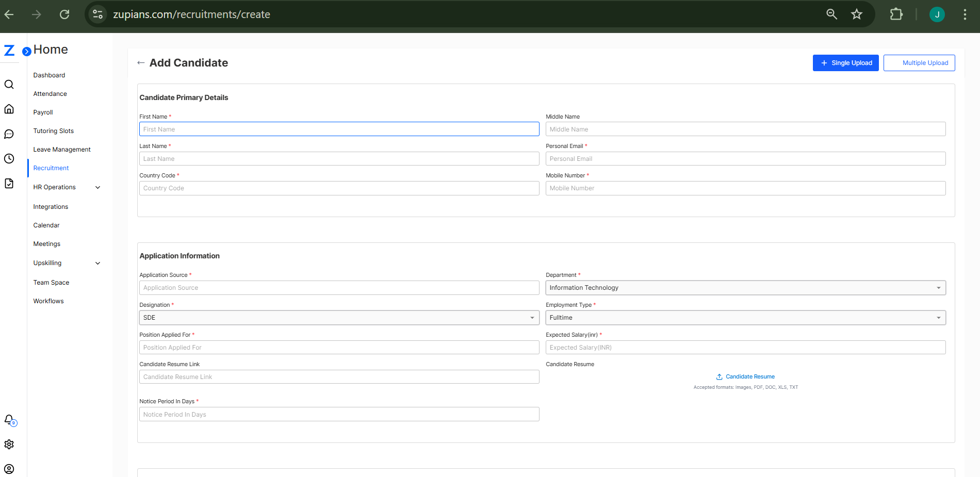Click the user profile icon at bottom
The width and height of the screenshot is (980, 477).
9,469
